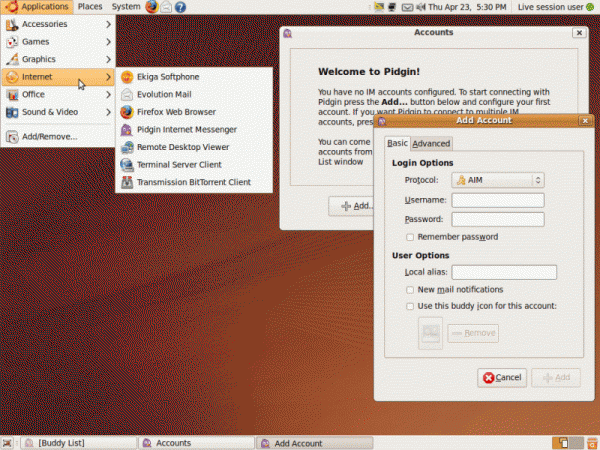Viewport: 600px width, 450px height.
Task: Focus the Password field
Action: click(498, 220)
